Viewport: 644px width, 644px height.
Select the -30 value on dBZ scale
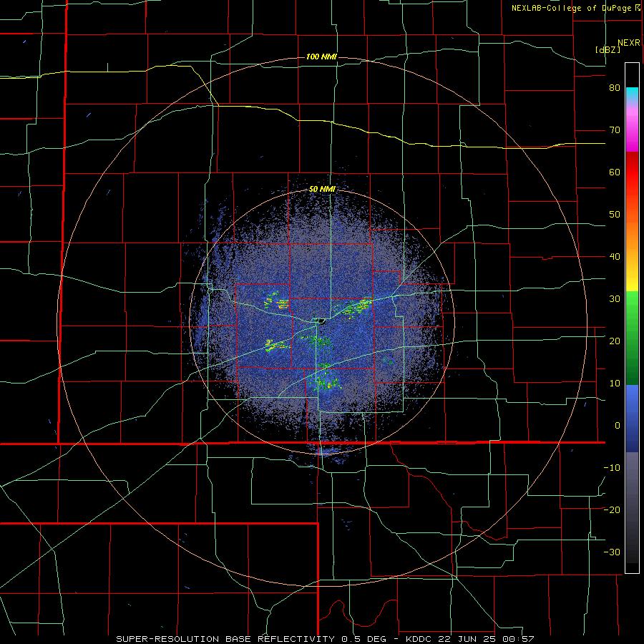(612, 552)
